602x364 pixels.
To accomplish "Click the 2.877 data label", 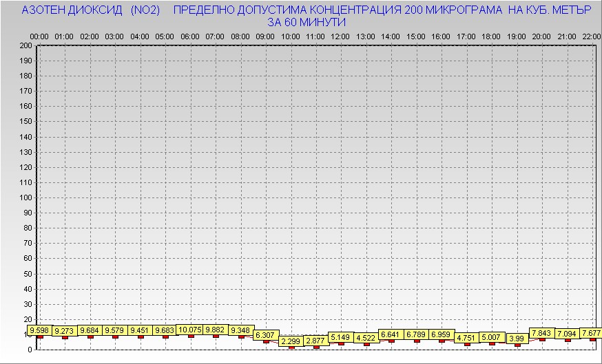I will 316,341.
